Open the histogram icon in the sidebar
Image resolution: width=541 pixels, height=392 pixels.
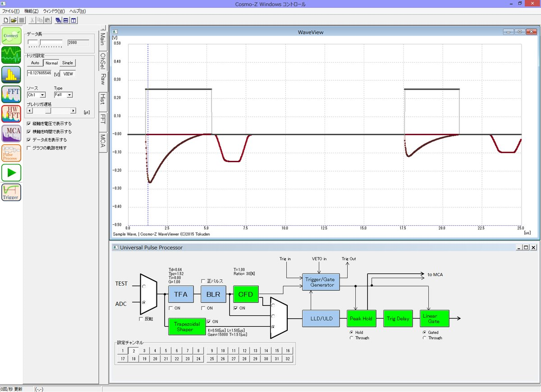click(x=11, y=75)
